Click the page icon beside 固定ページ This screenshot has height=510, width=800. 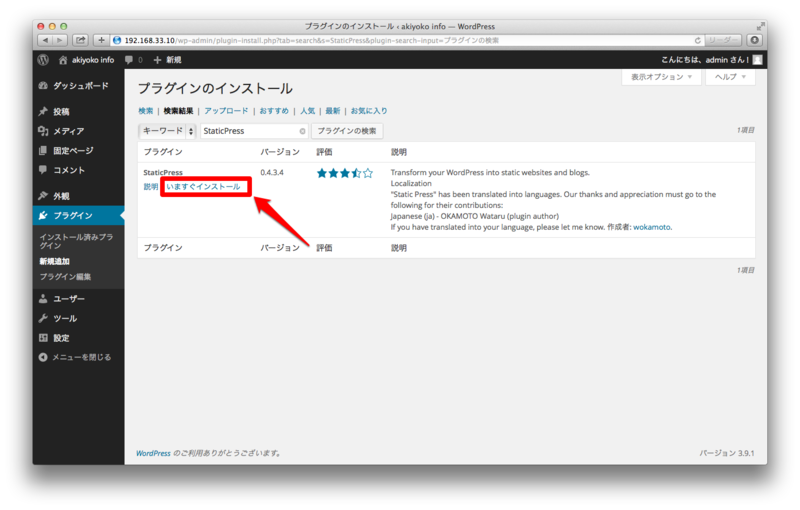pyautogui.click(x=43, y=150)
